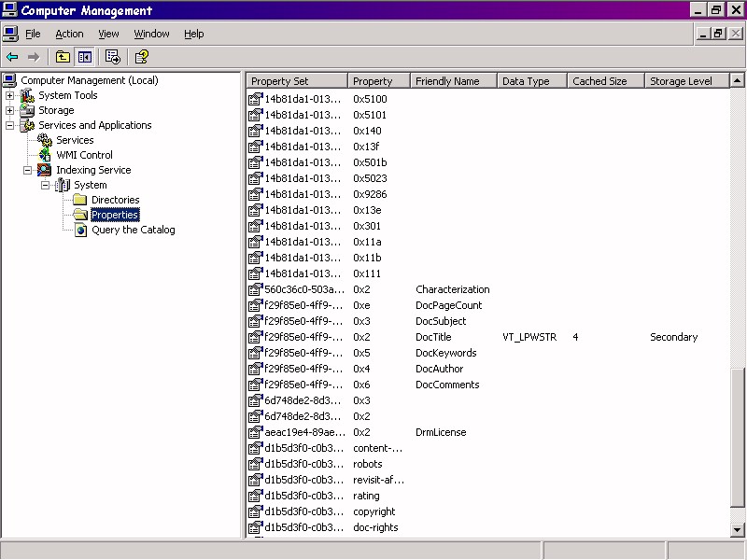Image resolution: width=747 pixels, height=560 pixels.
Task: Select the DocComments friendly name
Action: 447,385
